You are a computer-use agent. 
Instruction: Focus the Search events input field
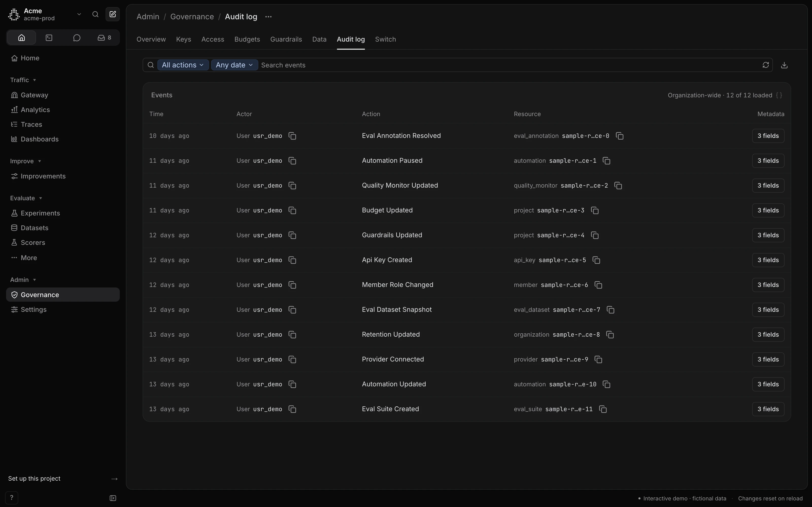pos(508,65)
